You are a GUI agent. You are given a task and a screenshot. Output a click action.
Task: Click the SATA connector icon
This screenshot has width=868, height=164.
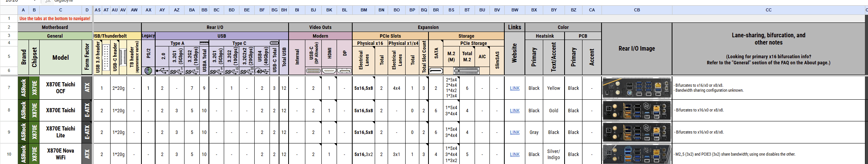[436, 71]
